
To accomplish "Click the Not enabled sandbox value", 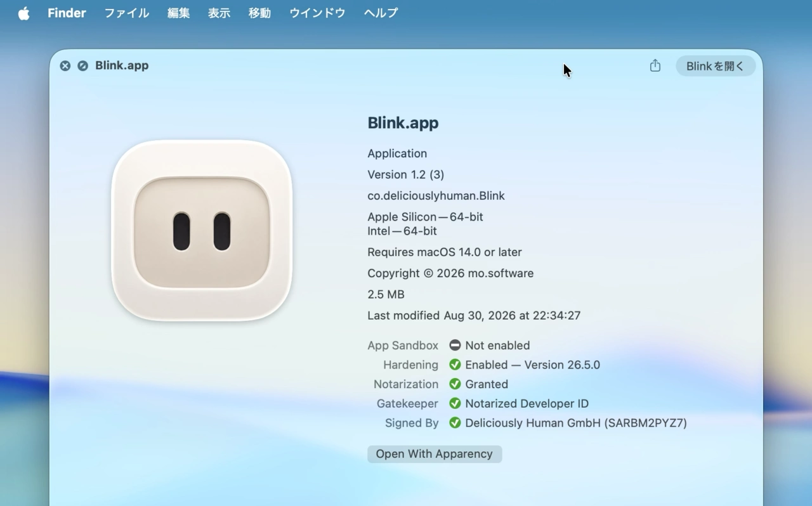I will tap(497, 346).
